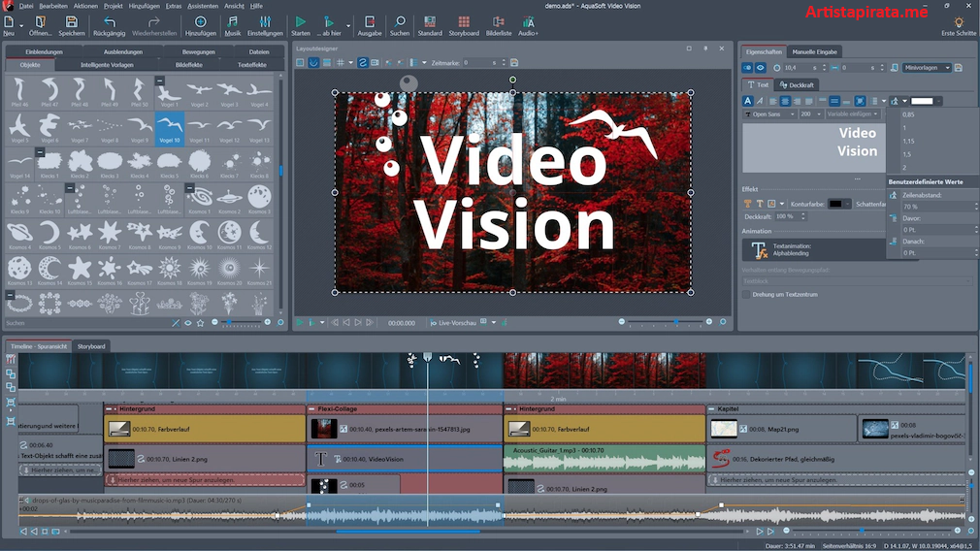The height and width of the screenshot is (551, 980).
Task: Select Kosmos 5 moon object
Action: click(x=49, y=236)
